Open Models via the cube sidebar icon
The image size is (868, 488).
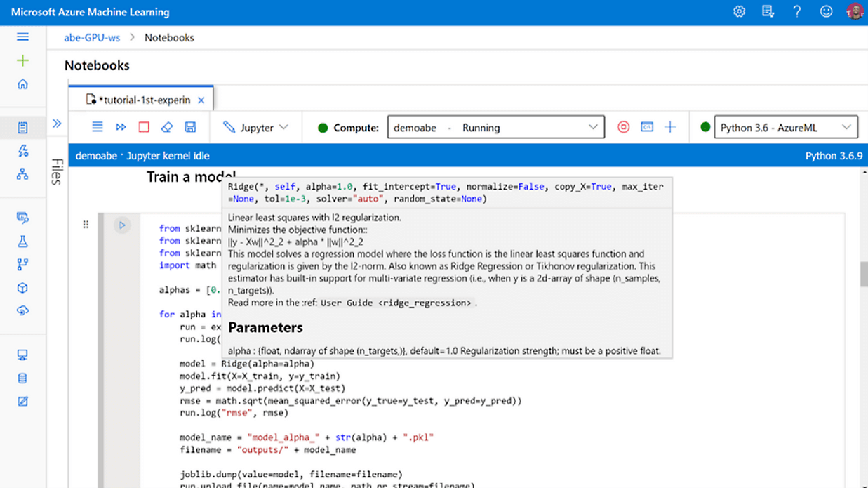(x=22, y=288)
